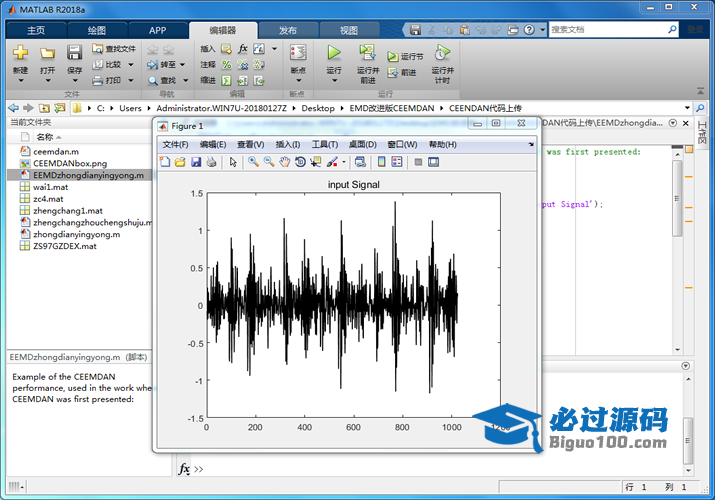The image size is (715, 500).
Task: Click the 查找 (Find) magnifier button
Action: pyautogui.click(x=162, y=81)
